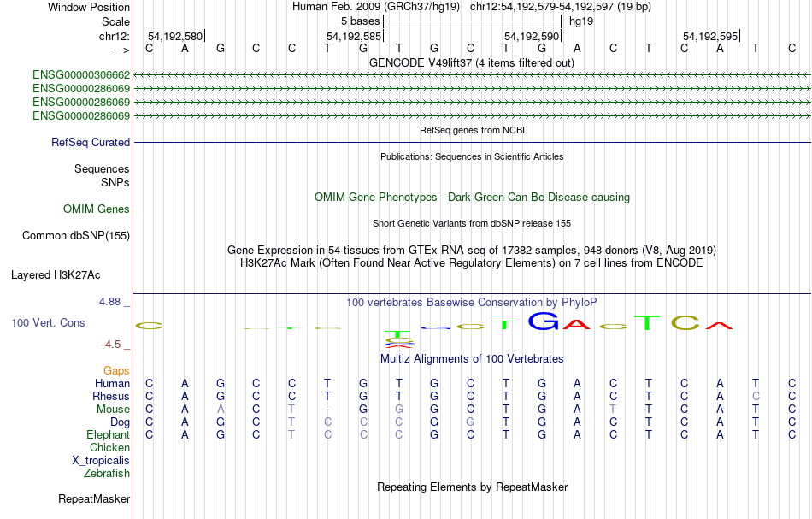Image resolution: width=812 pixels, height=519 pixels.
Task: Click the hg19 label beside the scale bar
Action: (x=581, y=21)
